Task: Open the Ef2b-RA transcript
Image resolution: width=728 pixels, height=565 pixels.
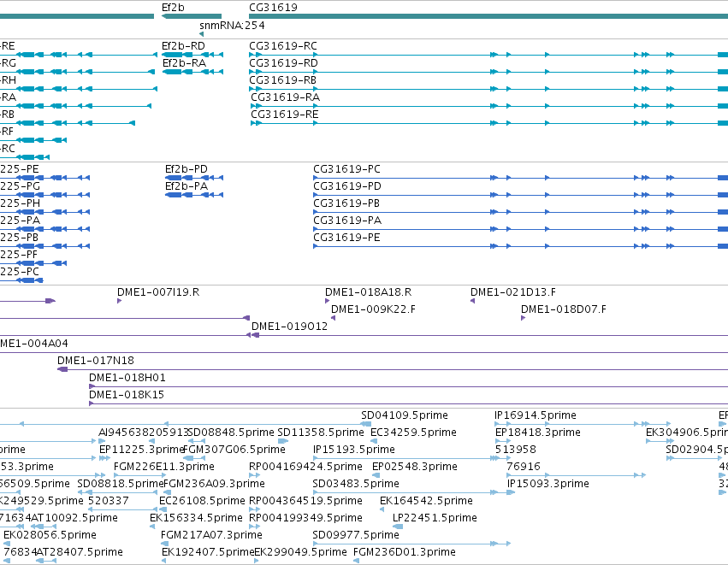Action: (184, 63)
